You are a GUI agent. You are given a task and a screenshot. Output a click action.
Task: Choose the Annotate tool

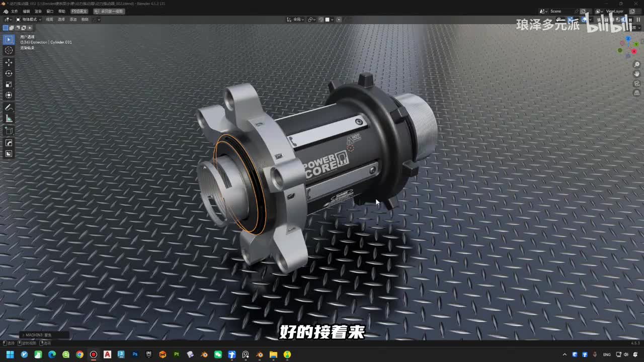coord(9,108)
